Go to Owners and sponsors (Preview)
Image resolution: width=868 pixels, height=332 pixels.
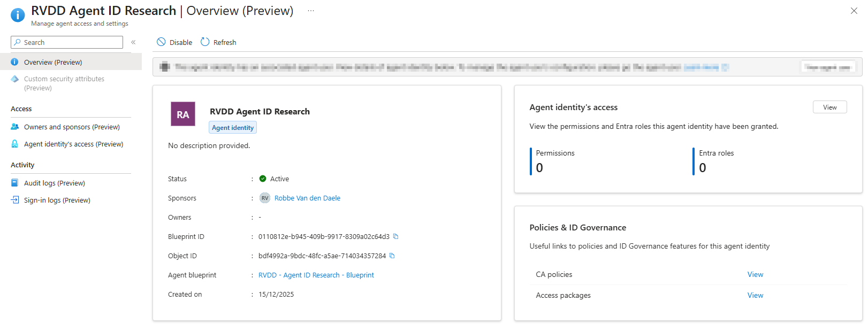72,127
